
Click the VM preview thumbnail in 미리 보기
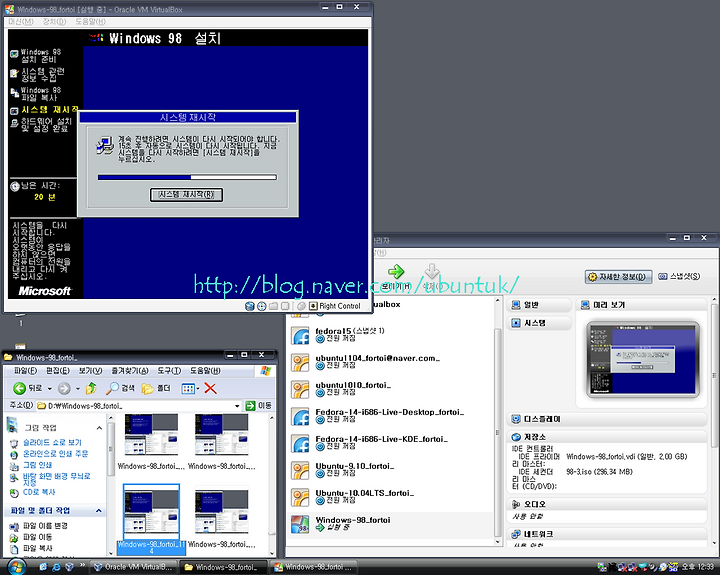(643, 359)
